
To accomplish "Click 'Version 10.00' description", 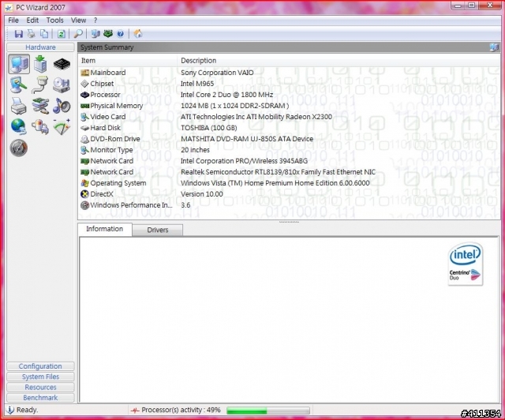I will [x=202, y=194].
